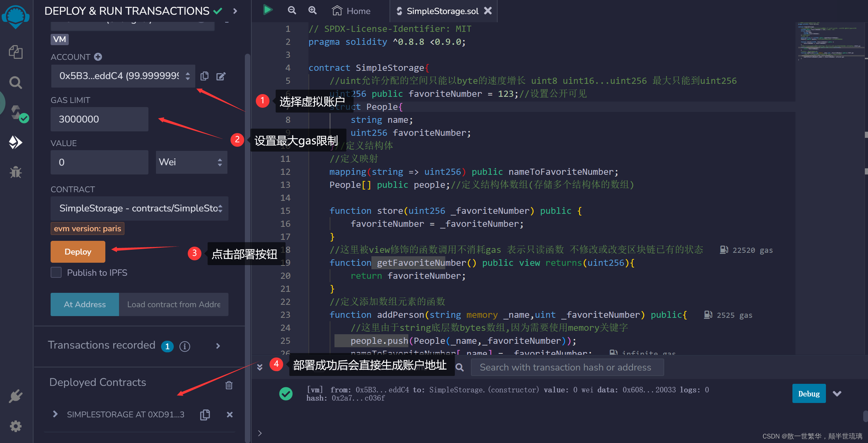This screenshot has width=868, height=443.
Task: Click the search transaction icon in console
Action: click(460, 367)
